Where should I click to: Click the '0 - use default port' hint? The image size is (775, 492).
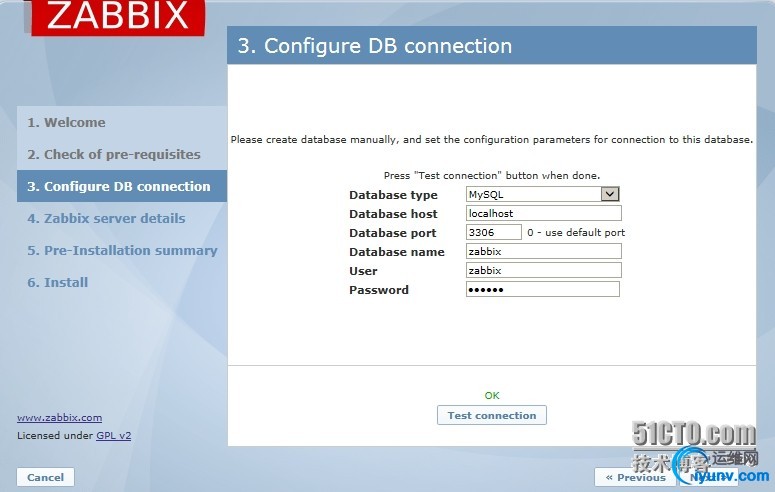tap(576, 232)
